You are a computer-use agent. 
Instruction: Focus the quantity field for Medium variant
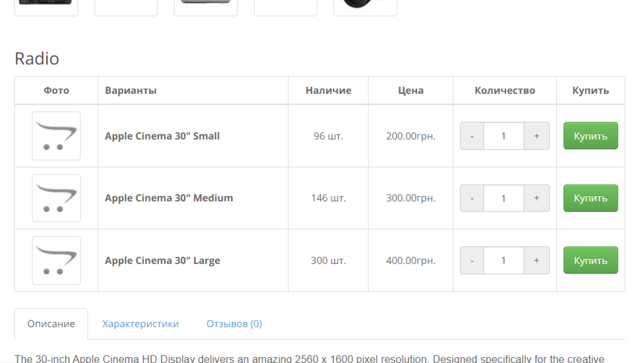pos(504,198)
